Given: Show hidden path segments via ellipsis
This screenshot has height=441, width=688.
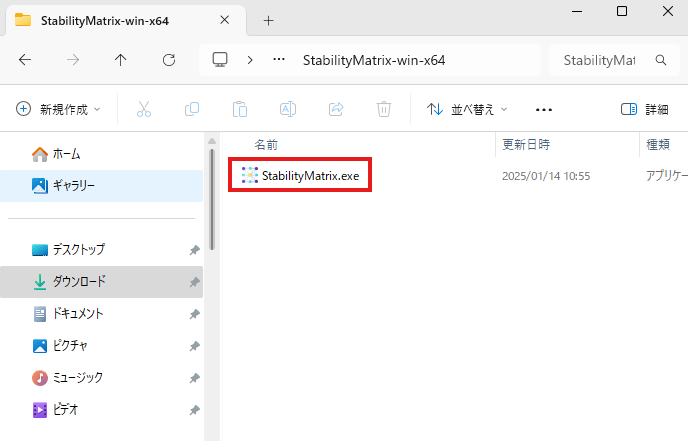Looking at the screenshot, I should (279, 60).
